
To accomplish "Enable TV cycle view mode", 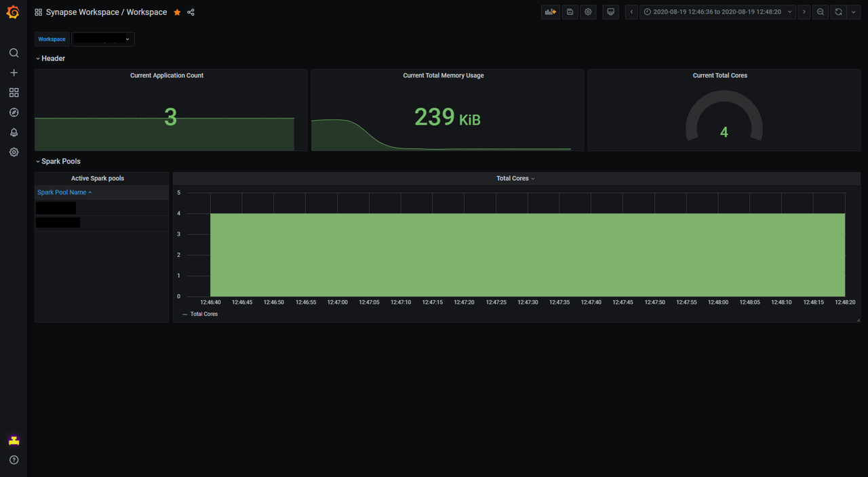I will (x=610, y=12).
